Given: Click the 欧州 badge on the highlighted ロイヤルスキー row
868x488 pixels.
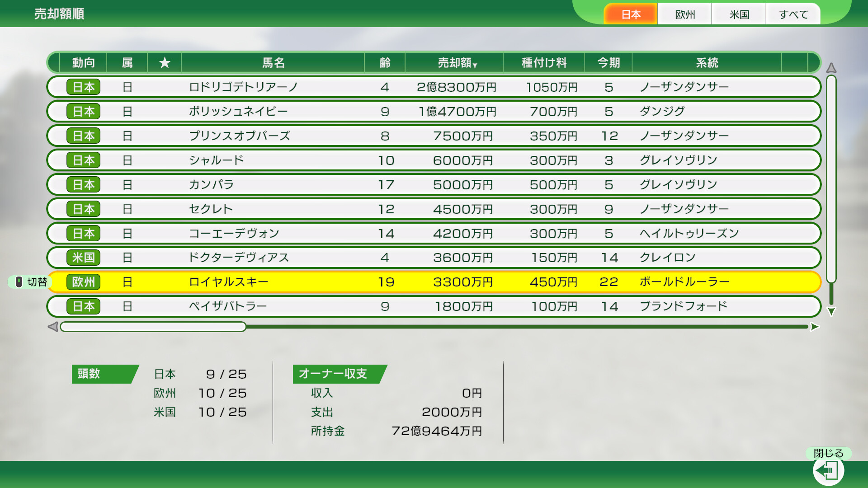Looking at the screenshot, I should pyautogui.click(x=83, y=282).
